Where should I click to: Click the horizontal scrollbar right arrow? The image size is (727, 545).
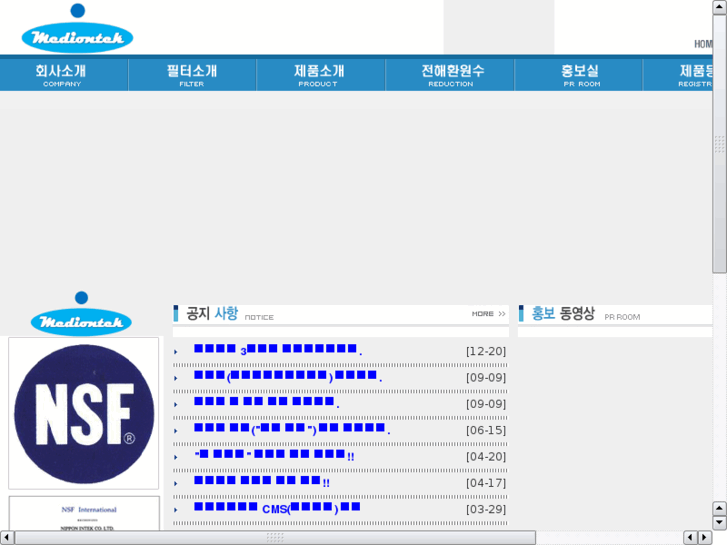pyautogui.click(x=705, y=538)
